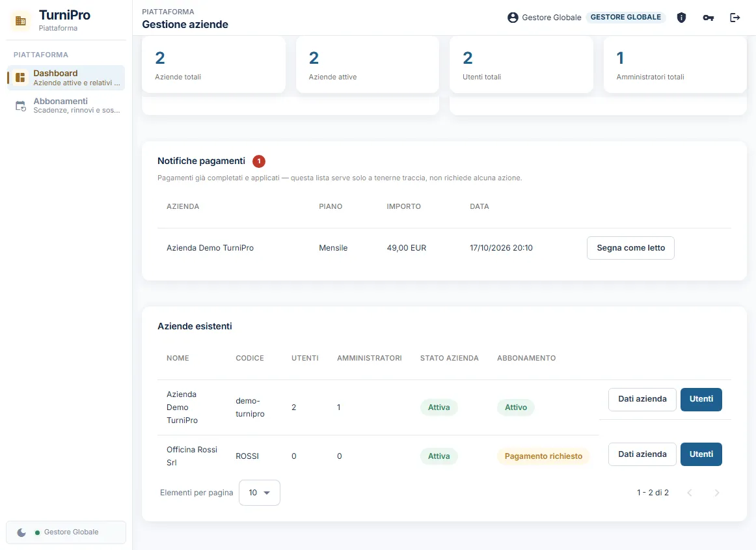Viewport: 756px width, 550px height.
Task: Select the 49,00 EUR amount cell
Action: pos(407,248)
